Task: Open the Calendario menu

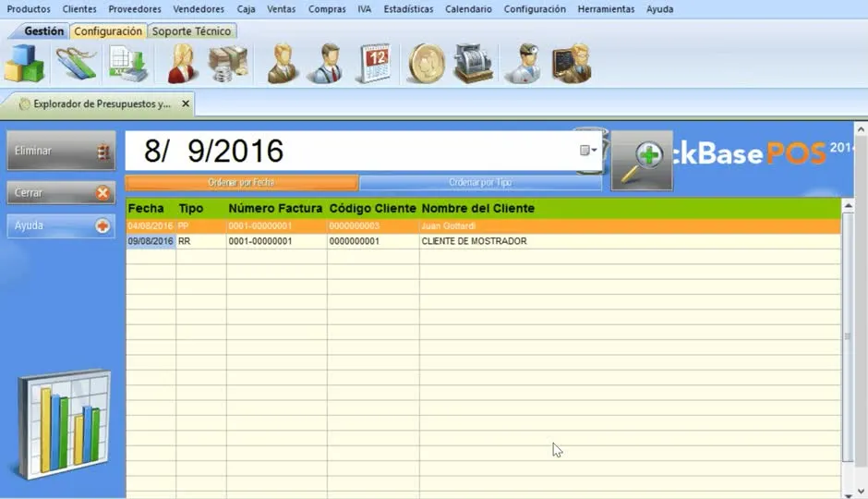Action: point(468,9)
